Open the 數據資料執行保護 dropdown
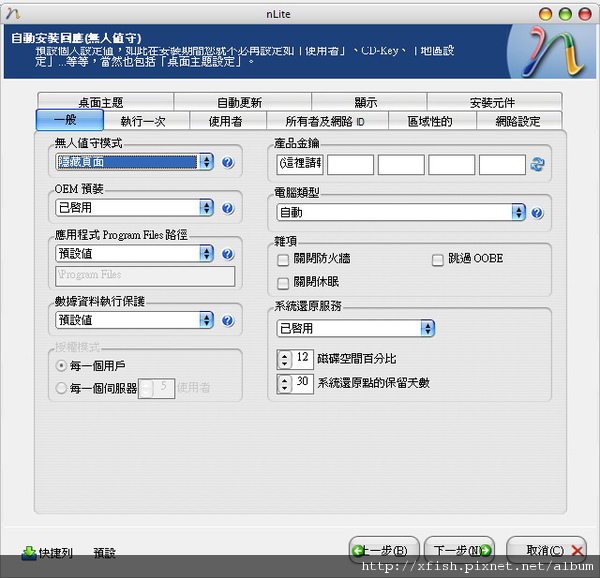The width and height of the screenshot is (600, 578). [x=134, y=320]
